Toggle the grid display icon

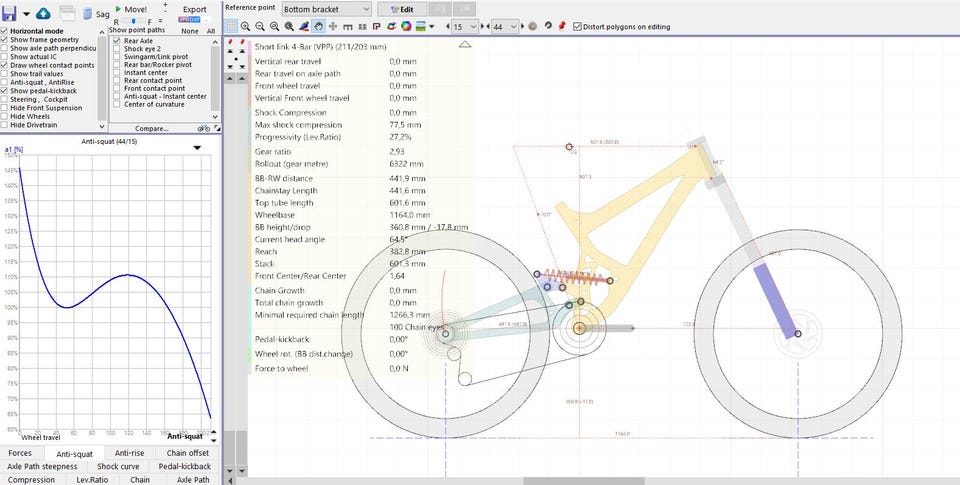(x=231, y=26)
